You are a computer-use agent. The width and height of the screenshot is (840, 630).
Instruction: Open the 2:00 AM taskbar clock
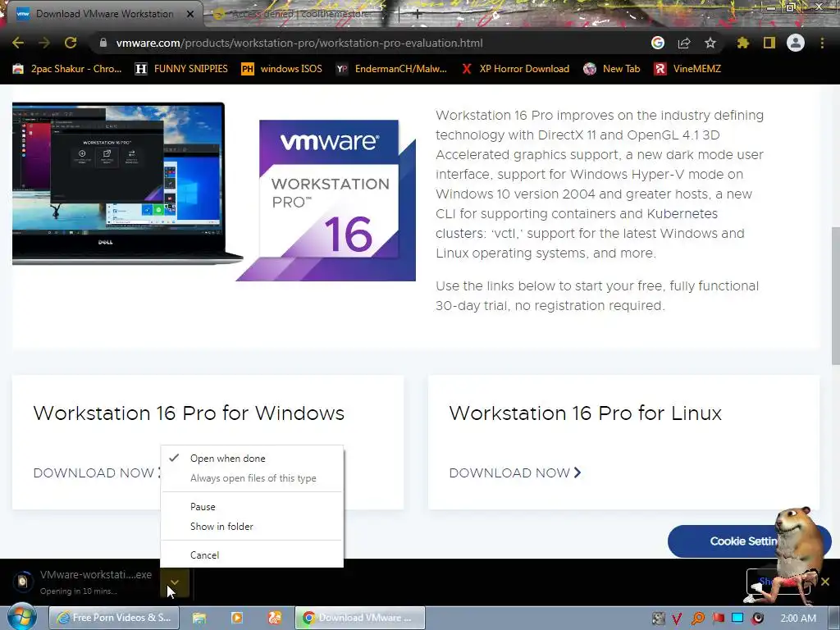[798, 619]
